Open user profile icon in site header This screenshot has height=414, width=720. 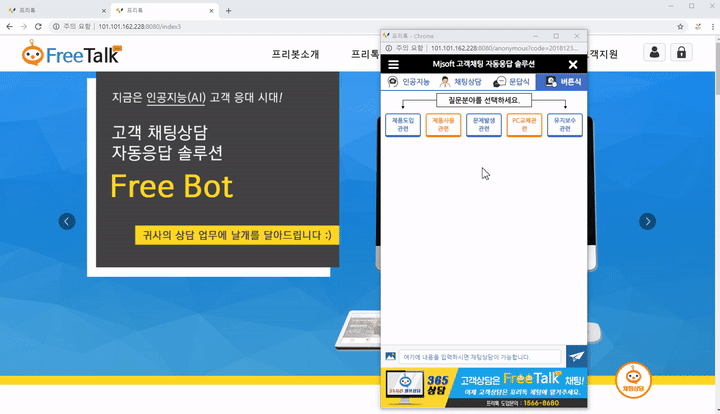click(654, 52)
